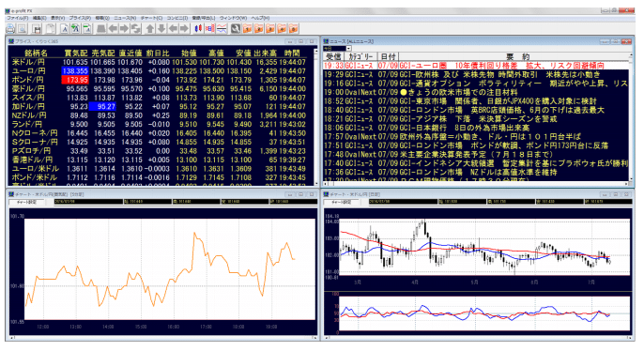Open the ヘルプ(H) menu

260,18
